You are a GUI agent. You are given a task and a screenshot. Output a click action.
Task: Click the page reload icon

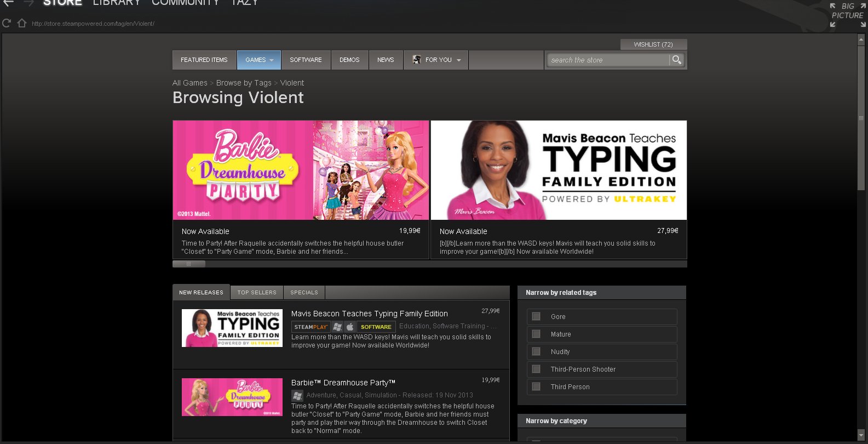click(7, 23)
